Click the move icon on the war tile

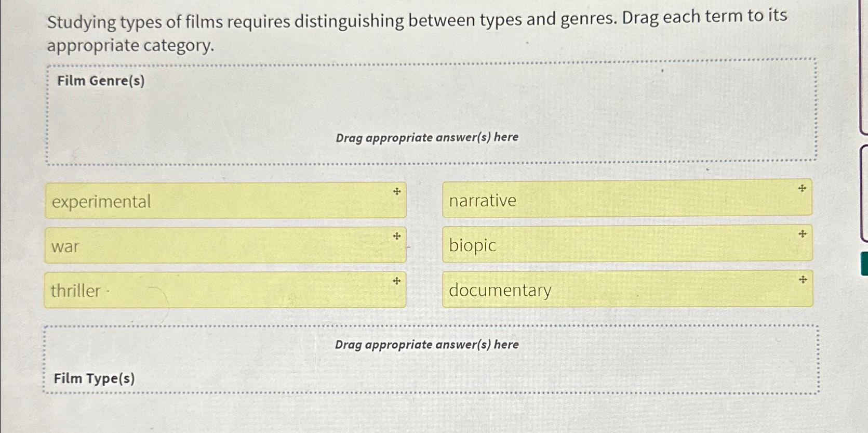click(397, 235)
